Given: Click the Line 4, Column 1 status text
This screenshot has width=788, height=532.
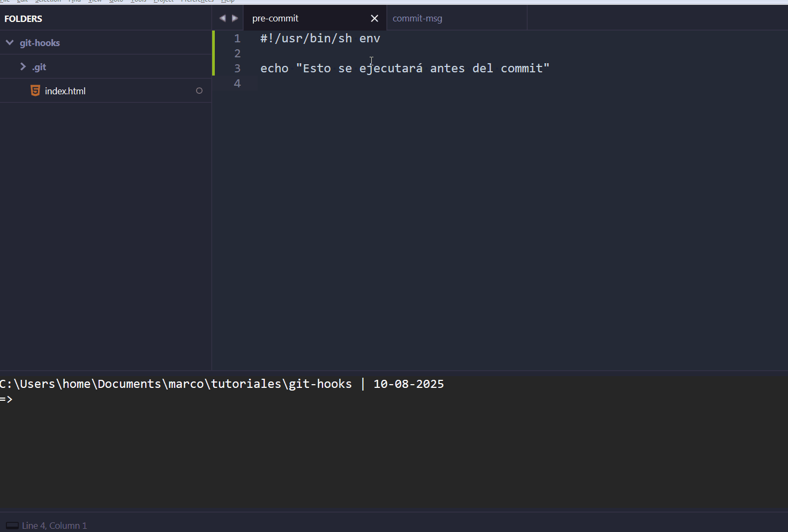Looking at the screenshot, I should (x=55, y=526).
